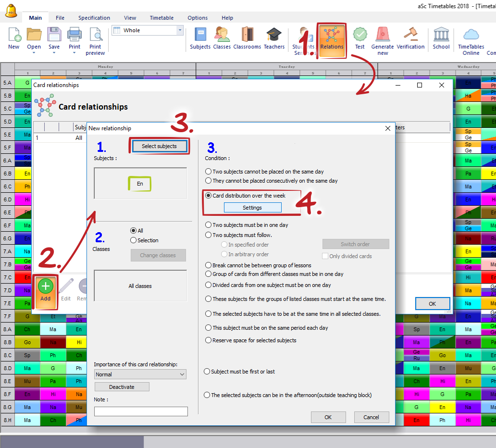This screenshot has width=496, height=448.
Task: Open the Specification ribbon tab
Action: 94,18
